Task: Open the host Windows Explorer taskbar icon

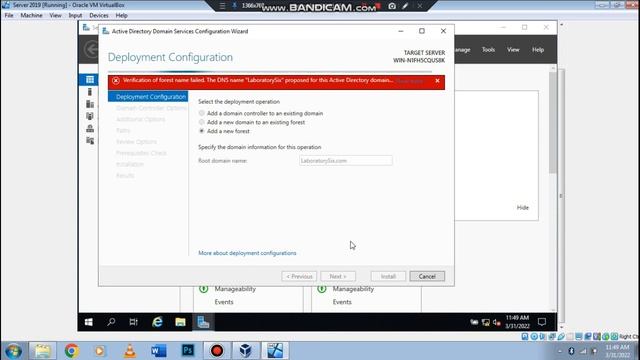Action: tap(42, 351)
